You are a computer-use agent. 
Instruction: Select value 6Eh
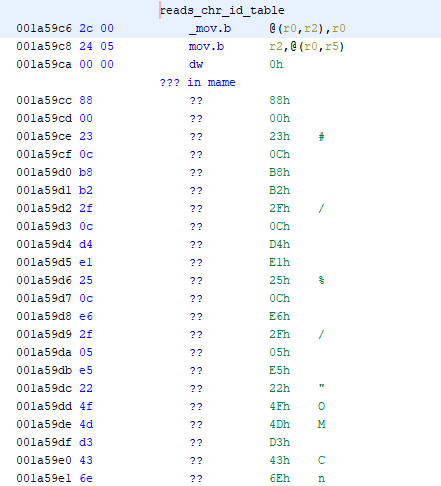click(x=280, y=479)
